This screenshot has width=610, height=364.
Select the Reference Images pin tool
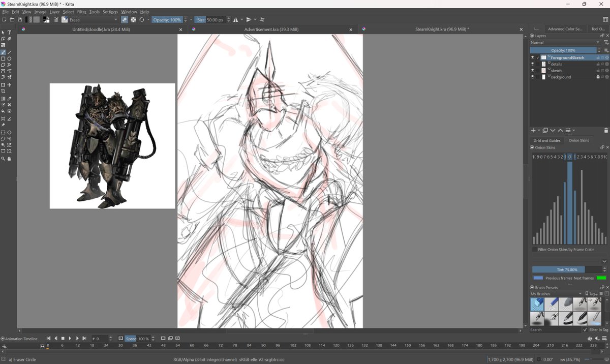click(x=3, y=125)
